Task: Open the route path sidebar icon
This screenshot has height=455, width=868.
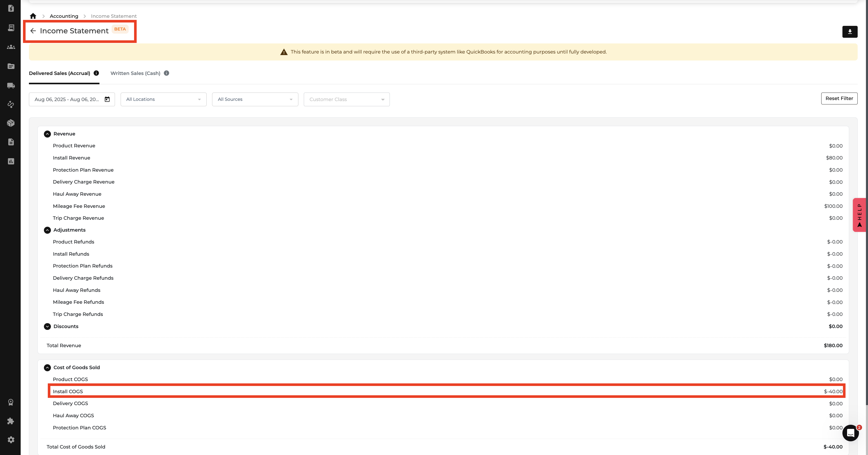Action: point(11,104)
